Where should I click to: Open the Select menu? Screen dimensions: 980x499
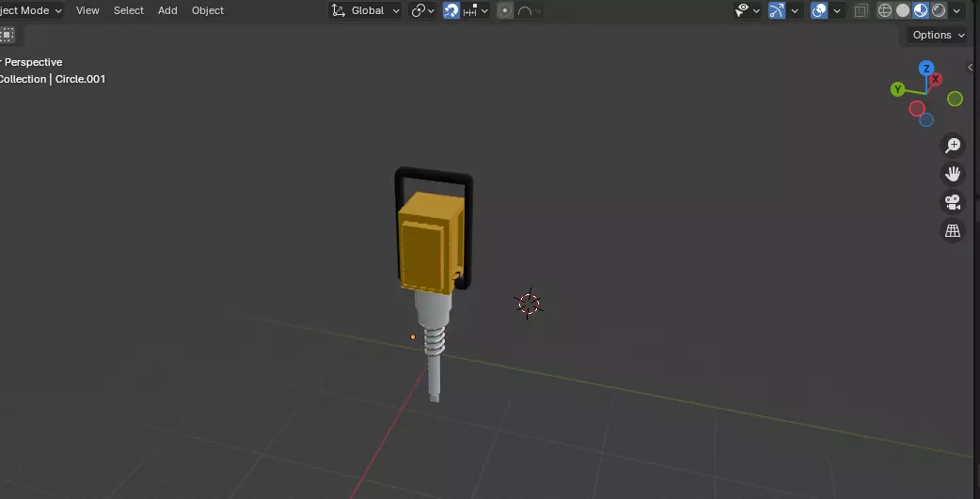click(x=129, y=10)
